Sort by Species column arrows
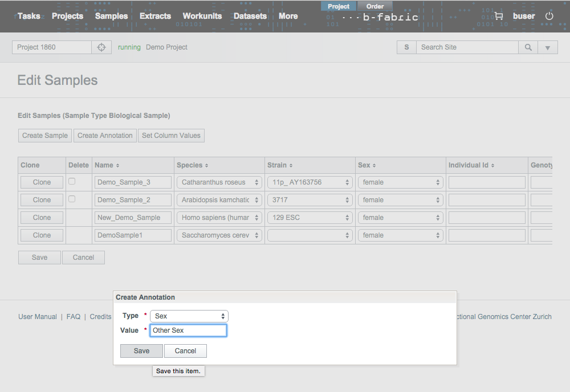The image size is (570, 392). pyautogui.click(x=206, y=166)
